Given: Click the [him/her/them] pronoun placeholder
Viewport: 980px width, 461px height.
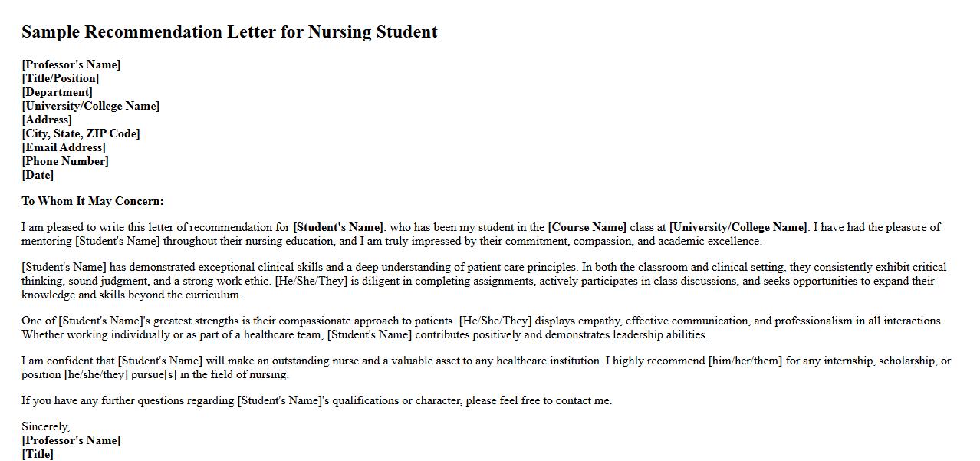Looking at the screenshot, I should (745, 361).
